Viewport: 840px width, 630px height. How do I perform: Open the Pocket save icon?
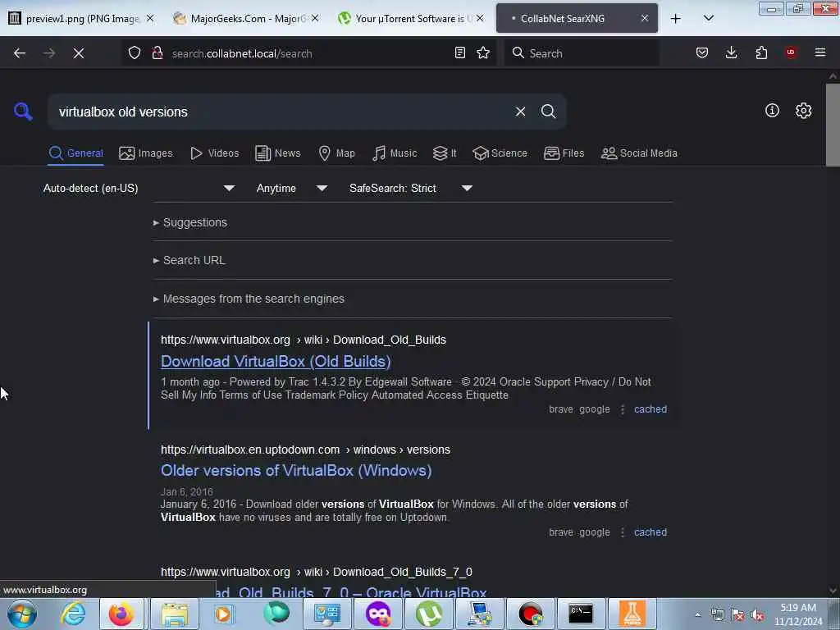coord(702,52)
